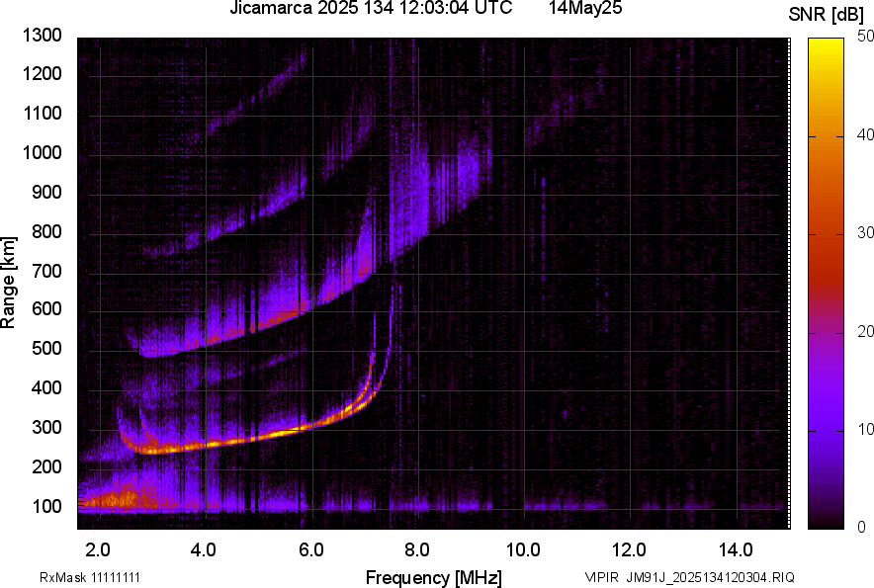Image resolution: width=874 pixels, height=588 pixels.
Task: Click the range tick label 1000
Action: 42,153
